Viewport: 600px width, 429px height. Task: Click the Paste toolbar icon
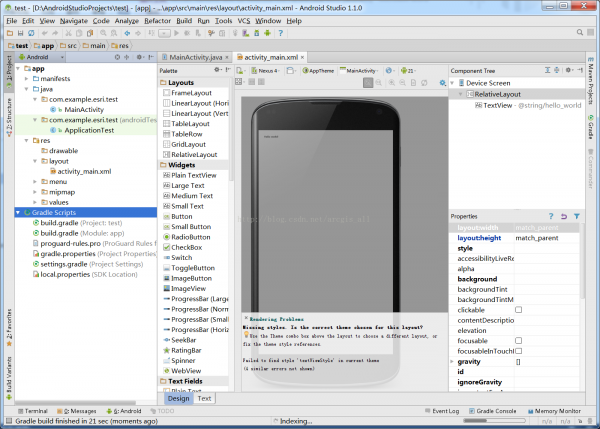(90, 33)
